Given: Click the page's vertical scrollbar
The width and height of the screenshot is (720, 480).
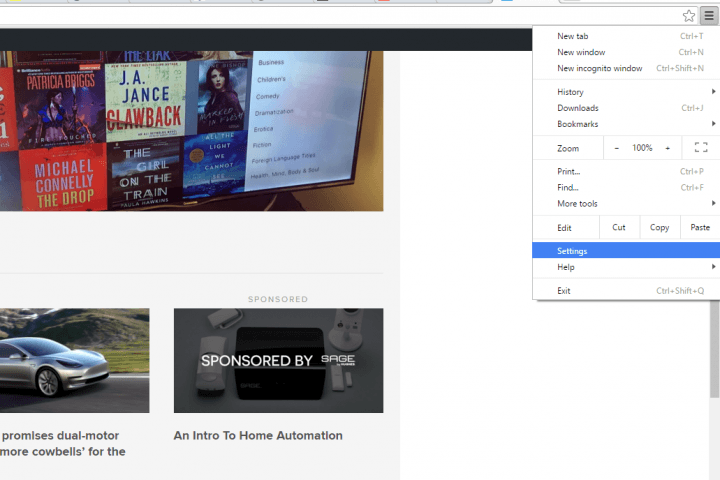Looking at the screenshot, I should tap(714, 350).
